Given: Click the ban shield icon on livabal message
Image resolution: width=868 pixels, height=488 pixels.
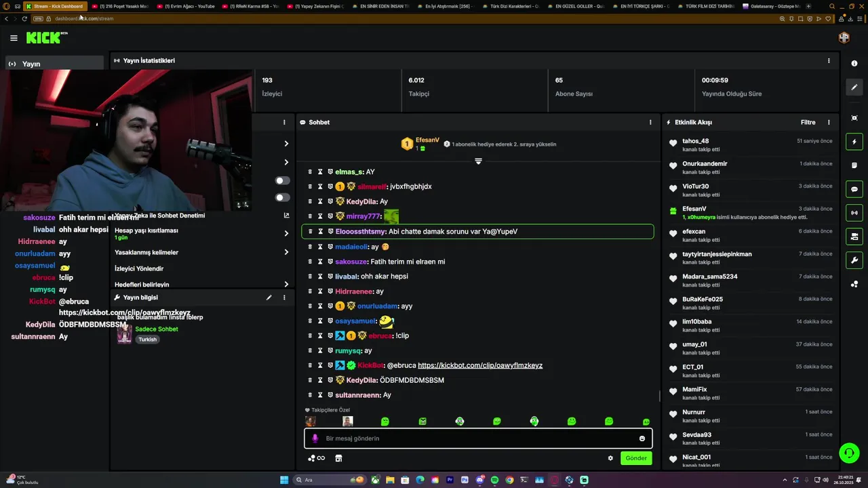Looking at the screenshot, I should [330, 277].
